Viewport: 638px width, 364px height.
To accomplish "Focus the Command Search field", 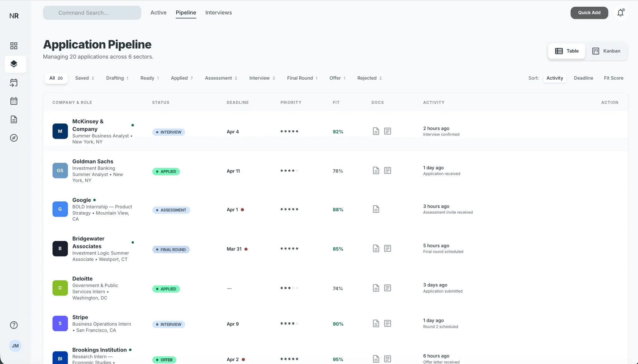I will pos(92,13).
